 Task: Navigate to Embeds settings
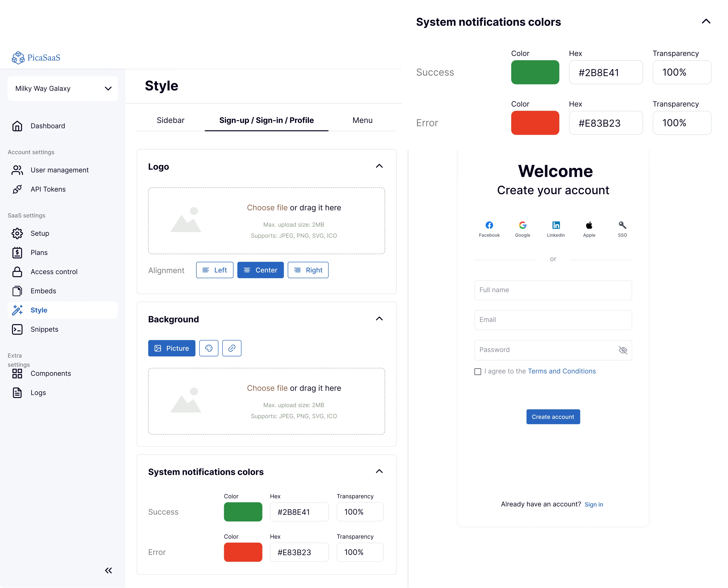coord(43,291)
